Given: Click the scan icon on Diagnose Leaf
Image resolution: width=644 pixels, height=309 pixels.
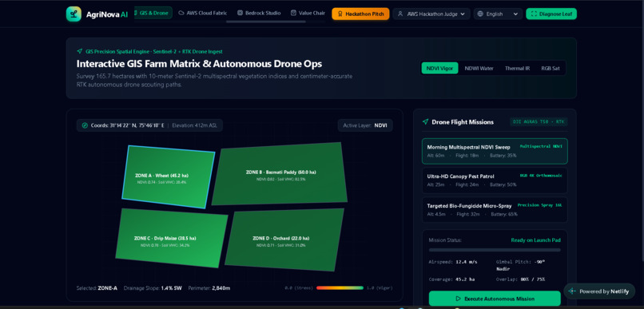Looking at the screenshot, I should tap(534, 14).
